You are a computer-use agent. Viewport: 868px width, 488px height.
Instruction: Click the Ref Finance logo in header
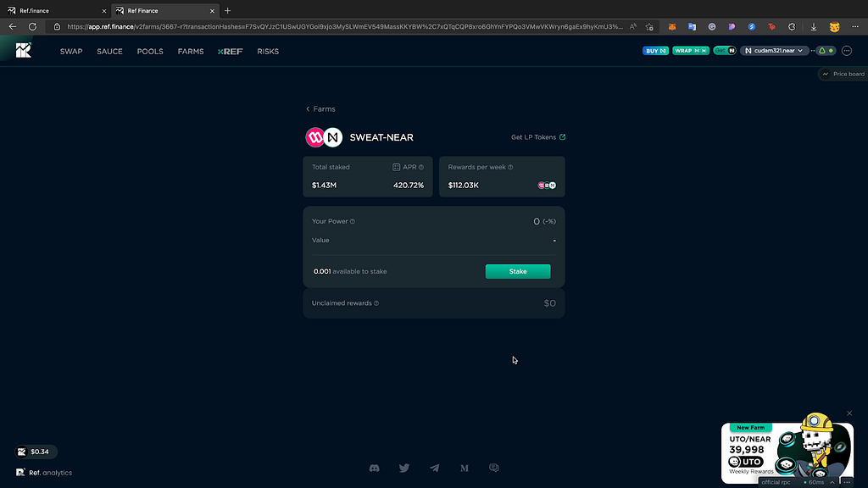pyautogui.click(x=23, y=50)
